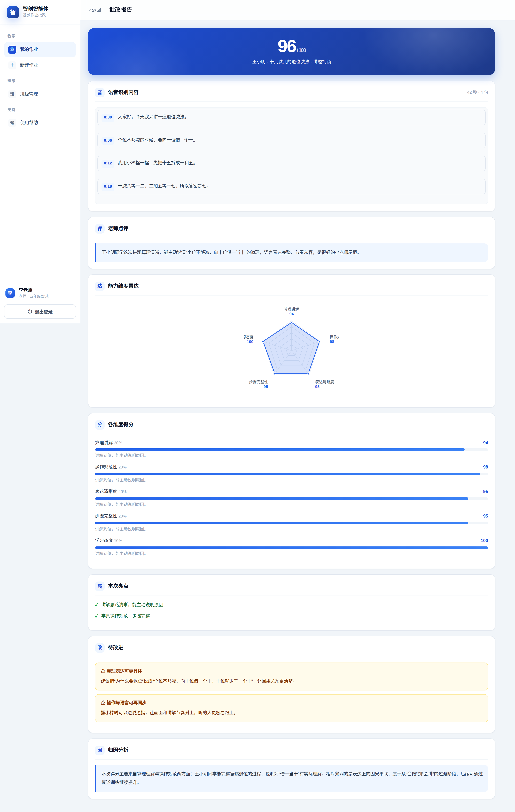Click the 算理讲解 score progress bar
The height and width of the screenshot is (812, 515).
point(291,450)
